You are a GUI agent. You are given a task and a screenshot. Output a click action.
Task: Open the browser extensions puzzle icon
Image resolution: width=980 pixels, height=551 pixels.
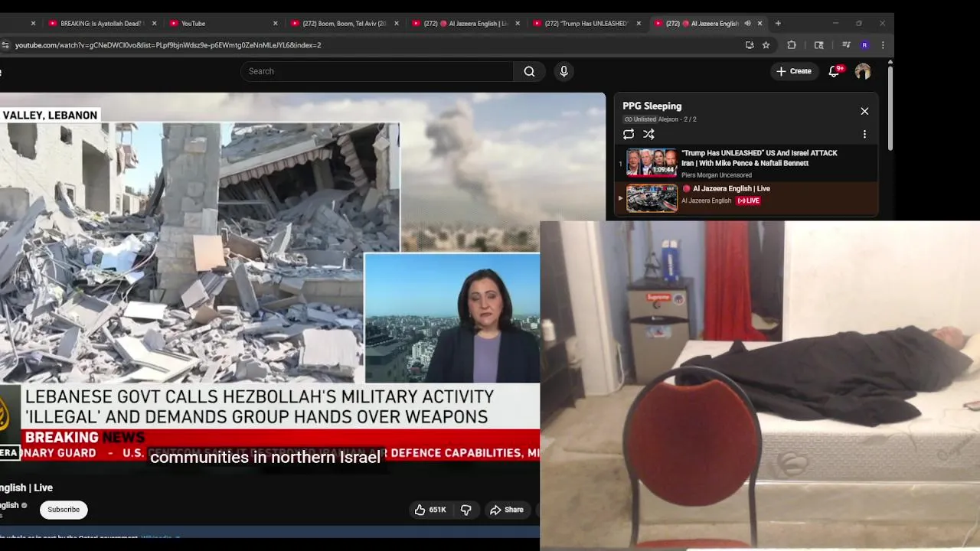coord(792,45)
